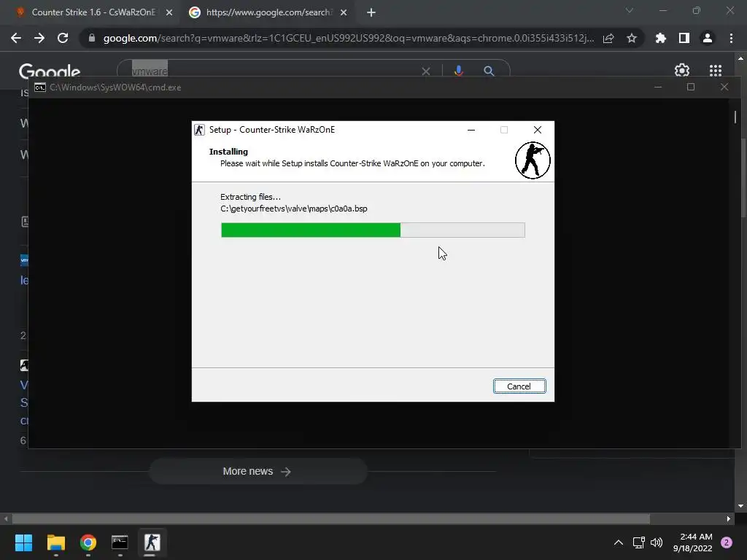This screenshot has height=560, width=747.
Task: Open a new Chrome tab
Action: 371,13
